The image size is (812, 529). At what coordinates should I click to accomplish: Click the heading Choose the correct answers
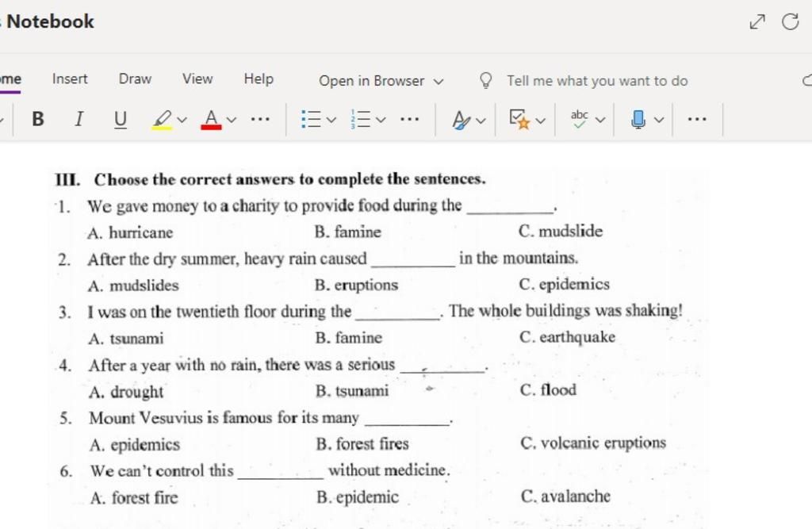[290, 179]
